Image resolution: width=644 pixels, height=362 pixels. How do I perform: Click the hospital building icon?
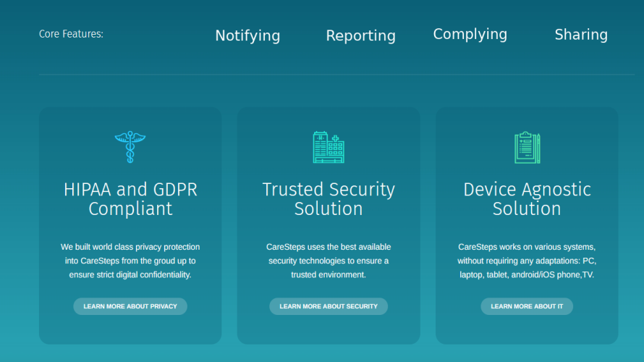[329, 147]
